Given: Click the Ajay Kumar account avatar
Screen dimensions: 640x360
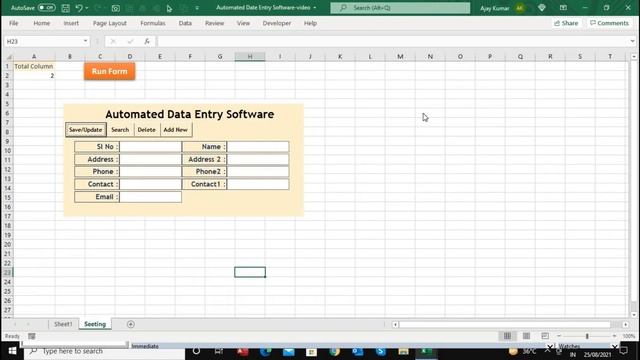Looking at the screenshot, I should [520, 8].
